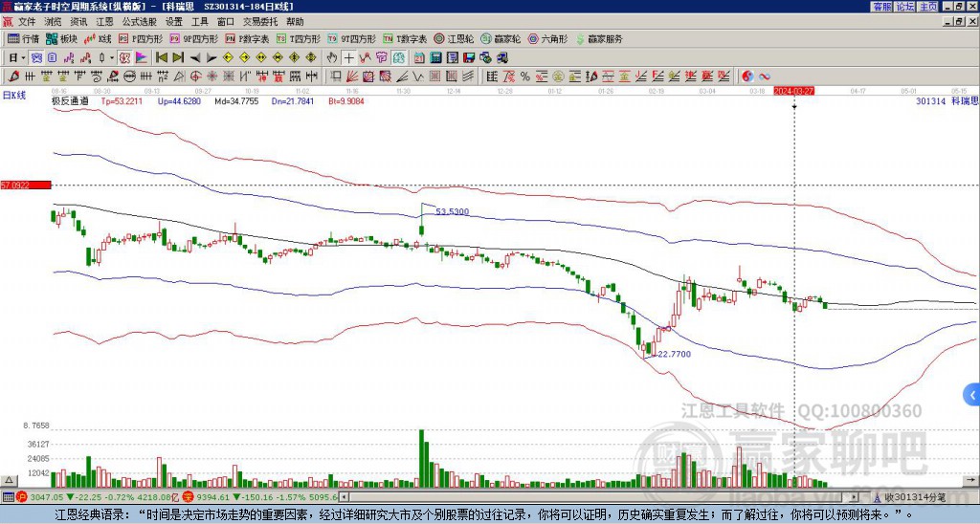Expand the 日 period dropdown

pyautogui.click(x=23, y=58)
